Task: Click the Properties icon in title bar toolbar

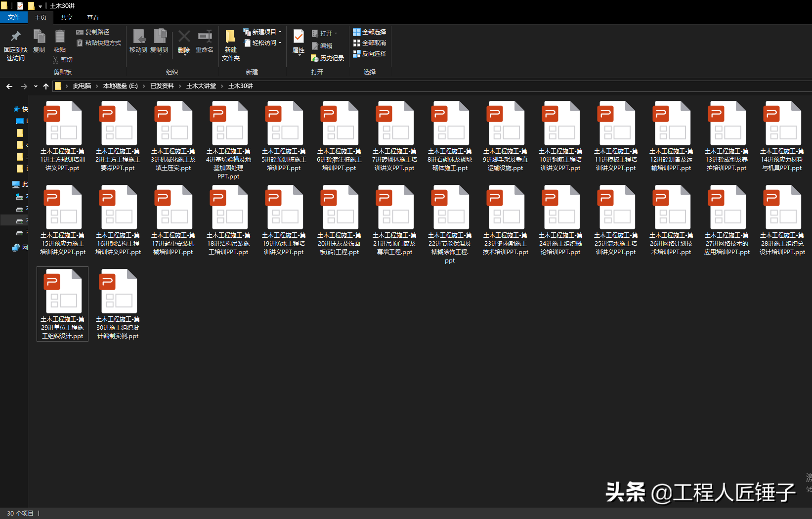Action: tap(20, 6)
